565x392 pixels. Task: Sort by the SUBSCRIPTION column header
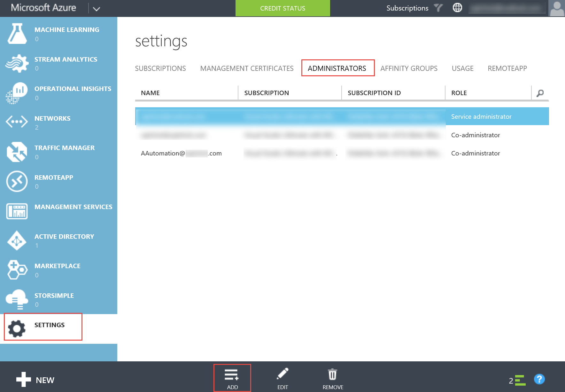[267, 93]
